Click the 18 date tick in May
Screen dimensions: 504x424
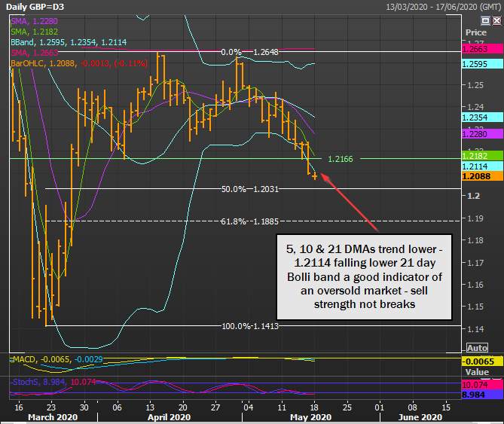pos(314,407)
